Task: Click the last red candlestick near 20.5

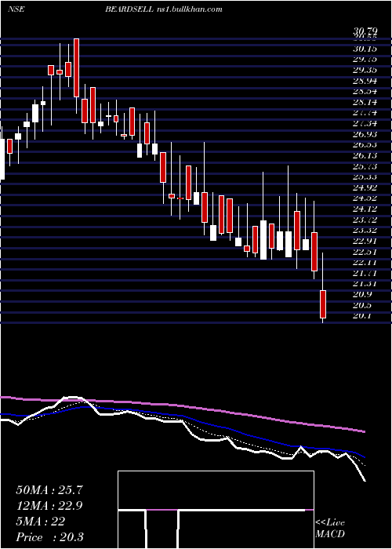Action: (x=323, y=304)
